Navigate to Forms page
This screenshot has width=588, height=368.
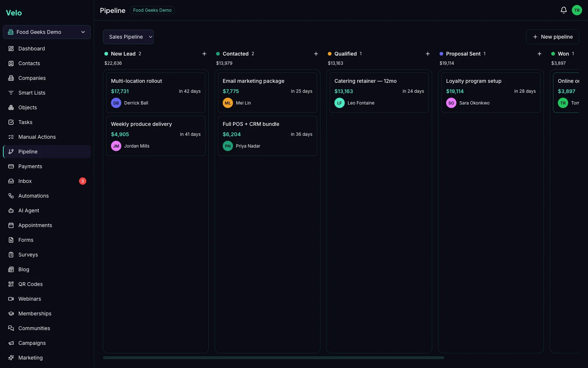click(47, 240)
